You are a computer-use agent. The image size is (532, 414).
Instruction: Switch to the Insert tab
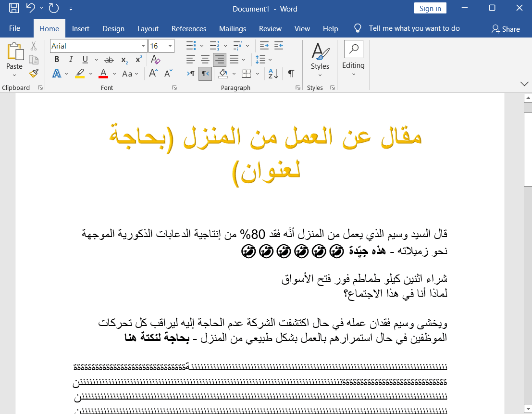pos(80,29)
